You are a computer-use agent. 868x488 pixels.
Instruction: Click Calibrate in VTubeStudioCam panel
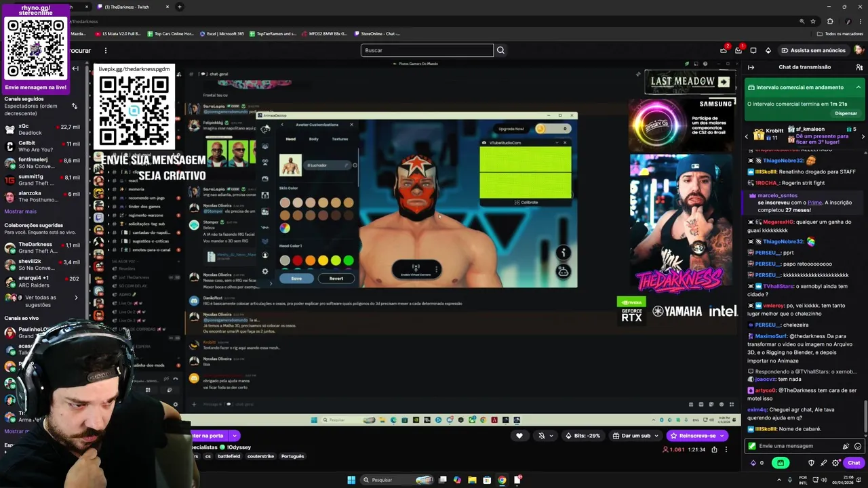click(526, 202)
